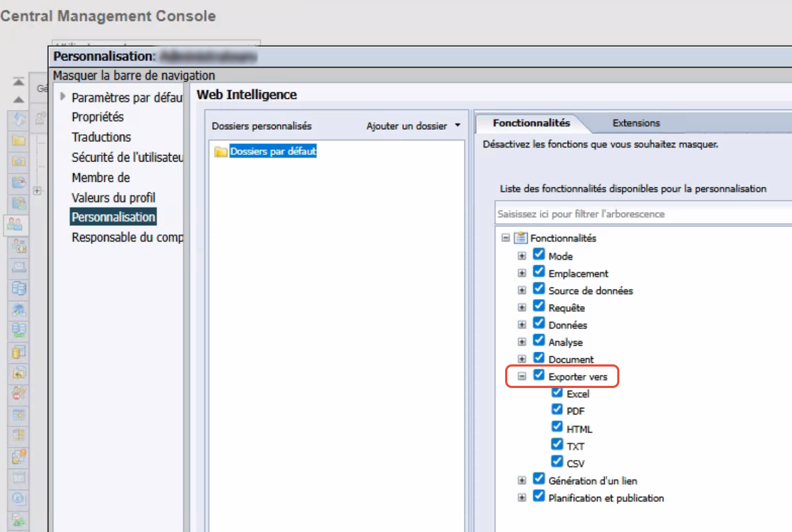Select the Fonctionnalités tab

(531, 123)
